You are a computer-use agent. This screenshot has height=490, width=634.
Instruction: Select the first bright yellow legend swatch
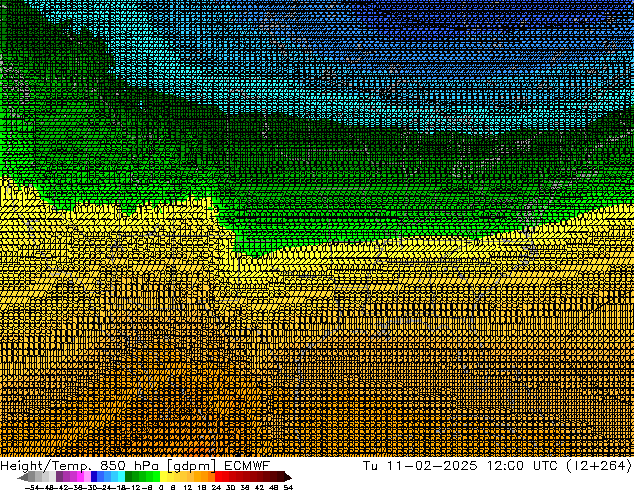click(x=163, y=476)
